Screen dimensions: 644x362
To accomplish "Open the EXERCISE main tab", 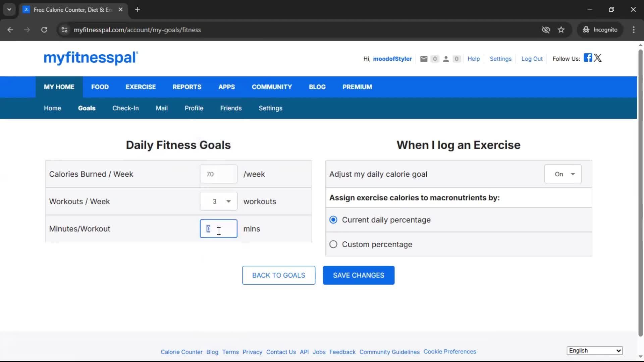I will pos(141,87).
